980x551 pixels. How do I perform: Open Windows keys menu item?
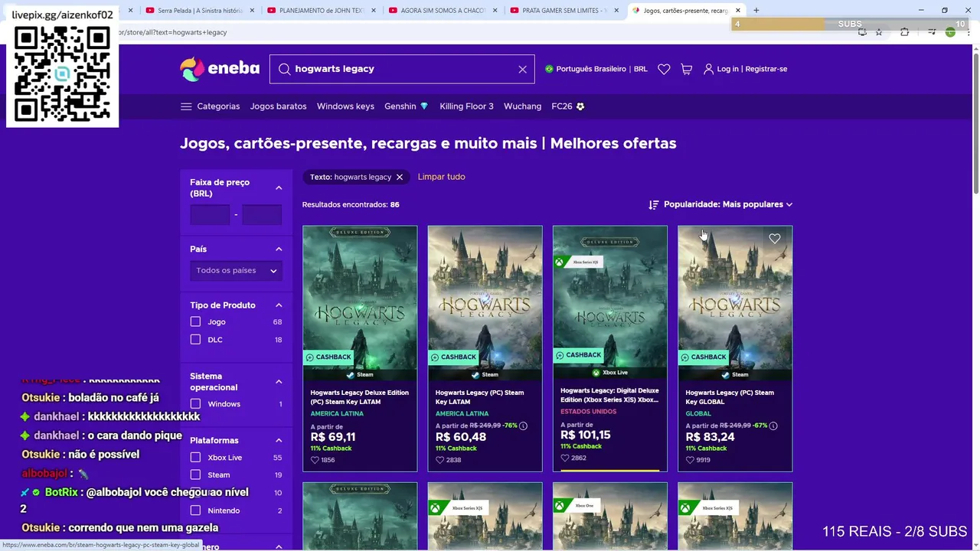click(x=345, y=106)
